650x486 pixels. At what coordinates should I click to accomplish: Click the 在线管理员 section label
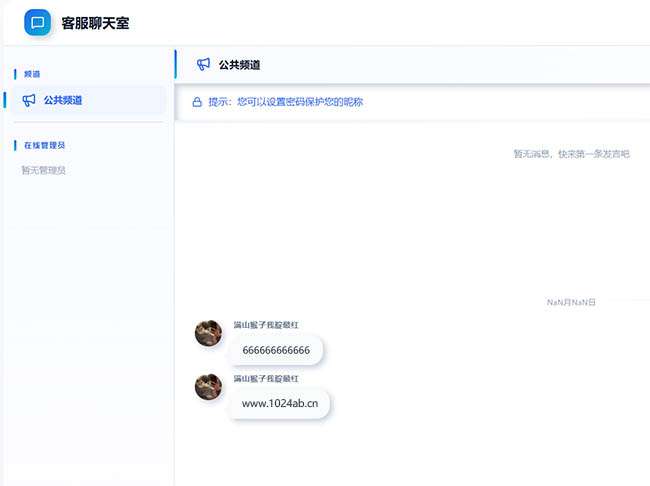coord(44,145)
